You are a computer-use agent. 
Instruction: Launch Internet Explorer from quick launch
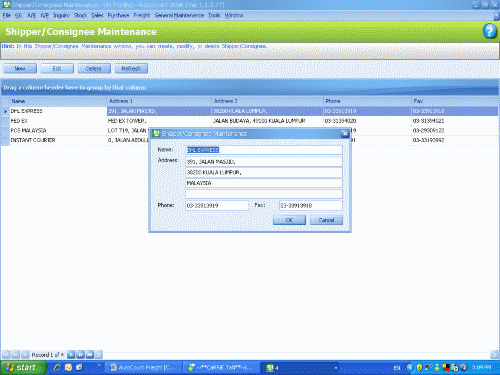pyautogui.click(x=57, y=367)
